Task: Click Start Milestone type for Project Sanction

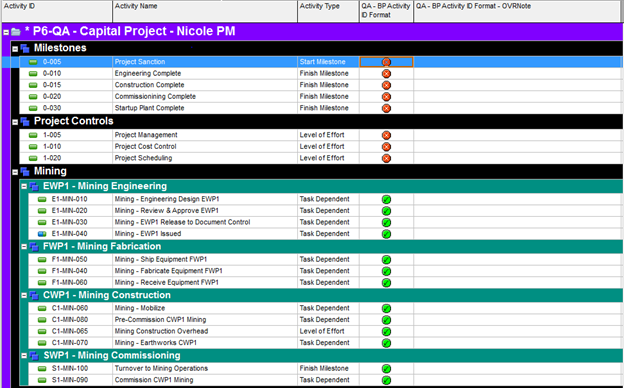Action: tap(322, 62)
